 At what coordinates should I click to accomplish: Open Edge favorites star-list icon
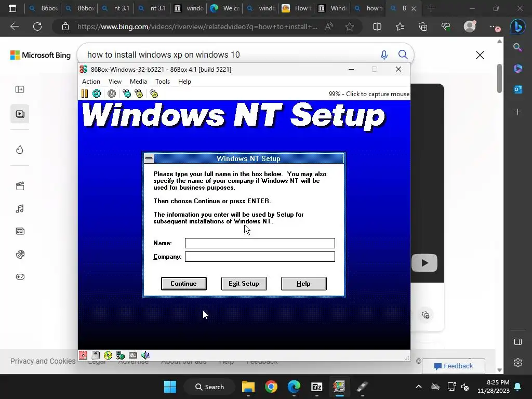tap(400, 26)
